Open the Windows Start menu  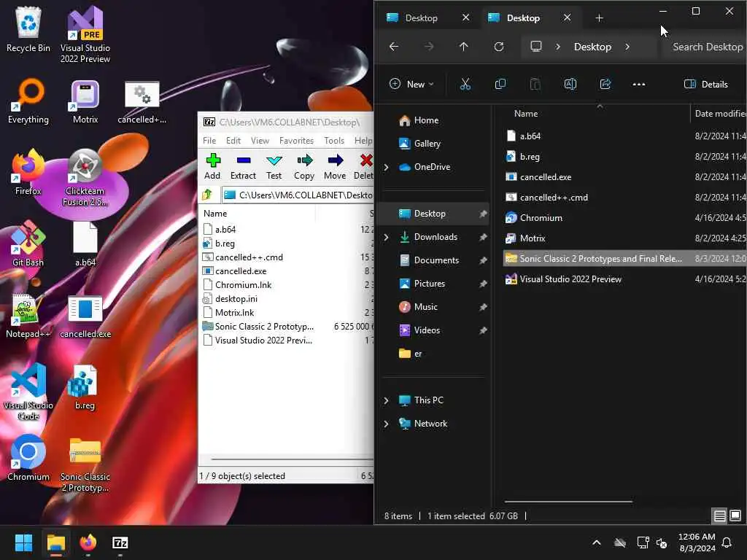point(23,542)
